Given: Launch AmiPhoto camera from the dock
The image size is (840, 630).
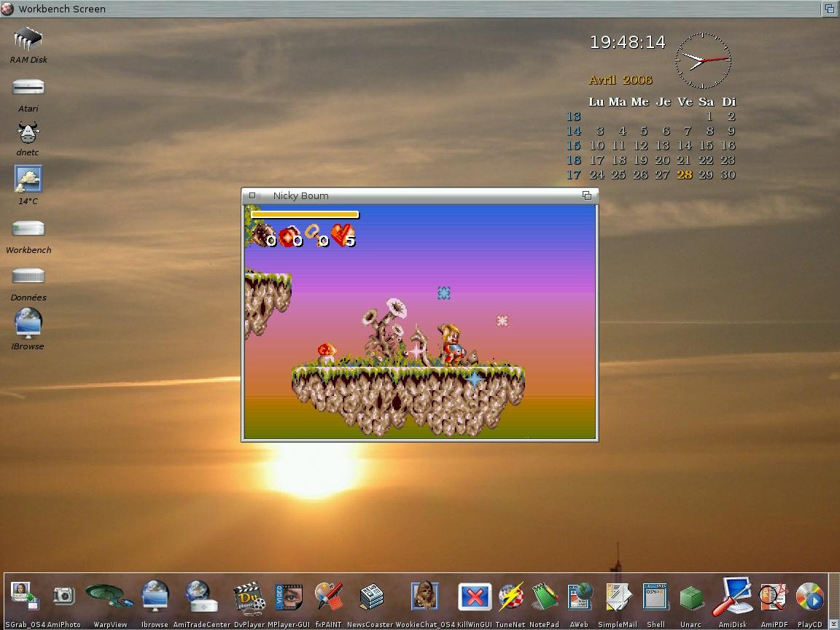Looking at the screenshot, I should pos(63,595).
